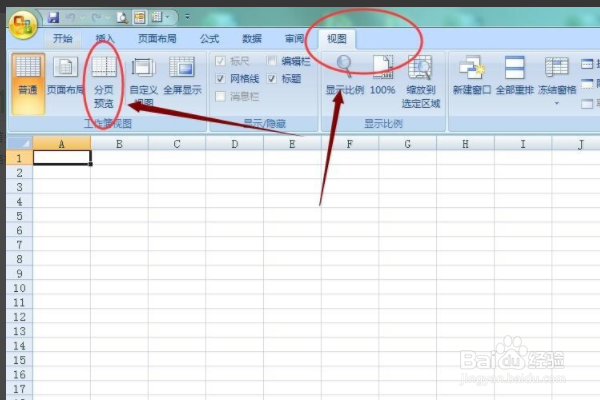Screen dimensions: 600x400
Task: Click the active cell A1
Action: (x=62, y=158)
